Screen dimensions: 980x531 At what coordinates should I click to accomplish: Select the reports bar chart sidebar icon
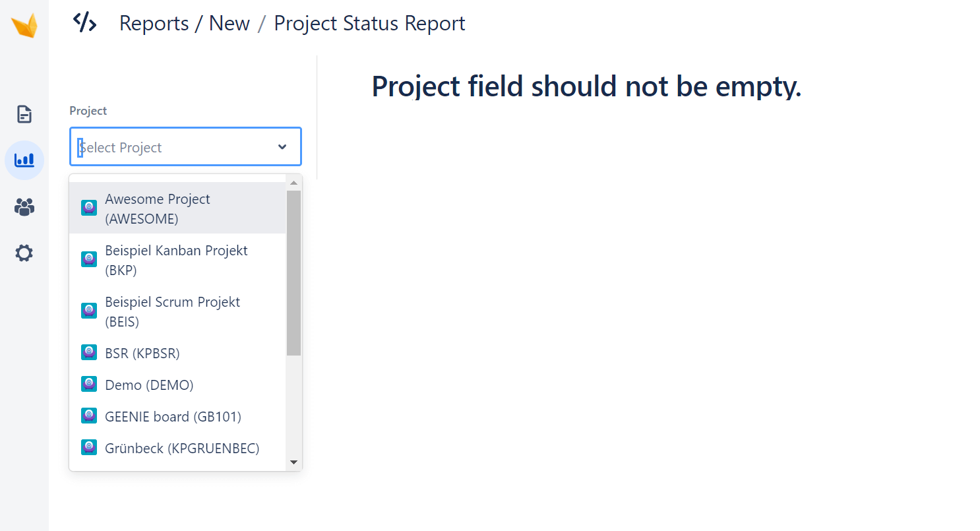(x=24, y=160)
